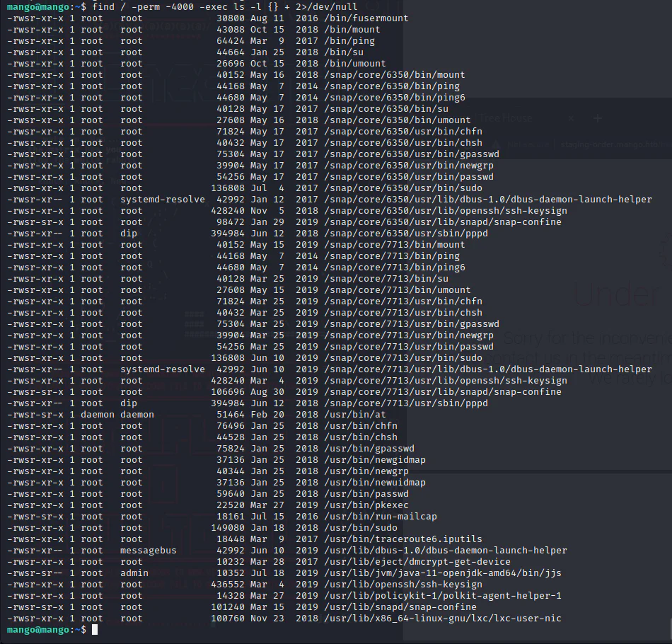Screen dimensions: 672x644
Task: Select /snap/core/6350 dbus-daemon-launch-helper path
Action: coord(488,200)
